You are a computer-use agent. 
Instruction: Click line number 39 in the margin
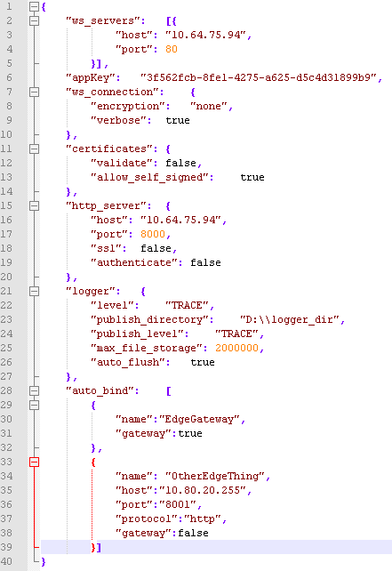6,547
